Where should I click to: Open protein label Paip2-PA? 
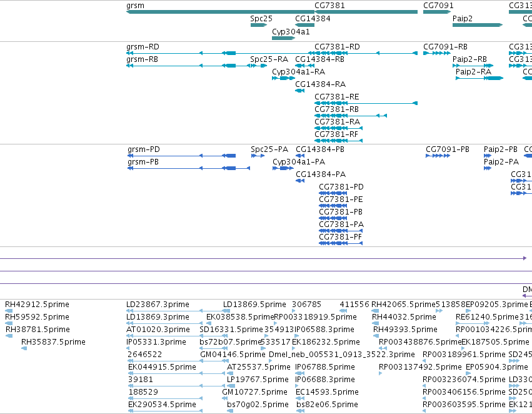[x=501, y=162]
